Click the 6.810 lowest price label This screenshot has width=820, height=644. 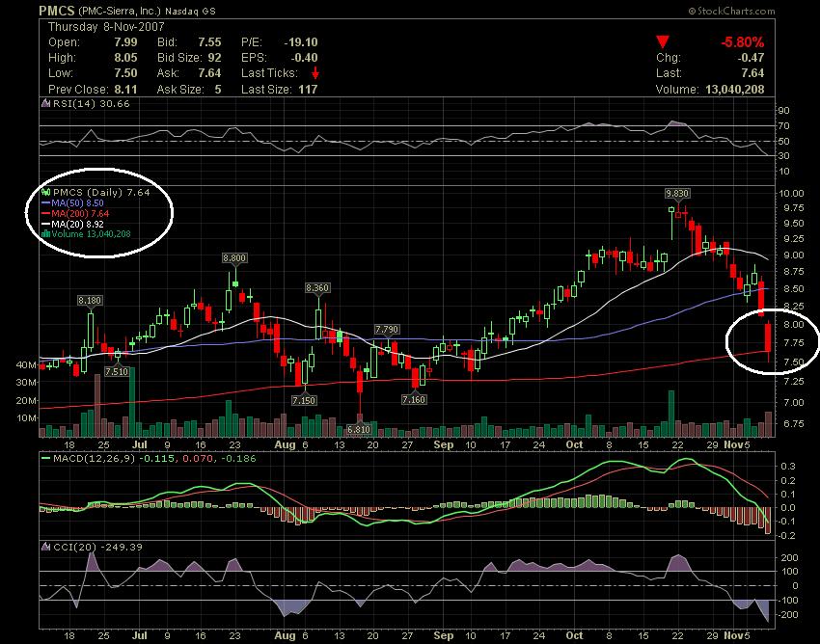[x=359, y=430]
